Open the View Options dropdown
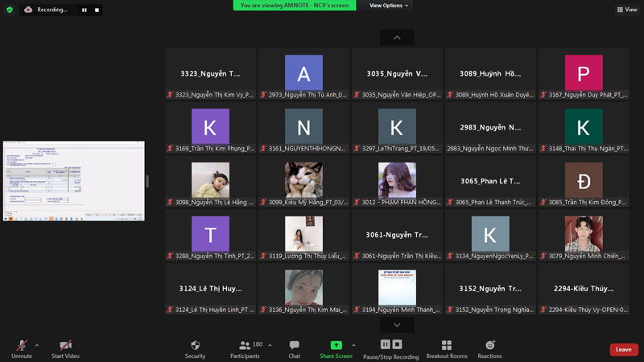This screenshot has width=644, height=362. [x=389, y=6]
